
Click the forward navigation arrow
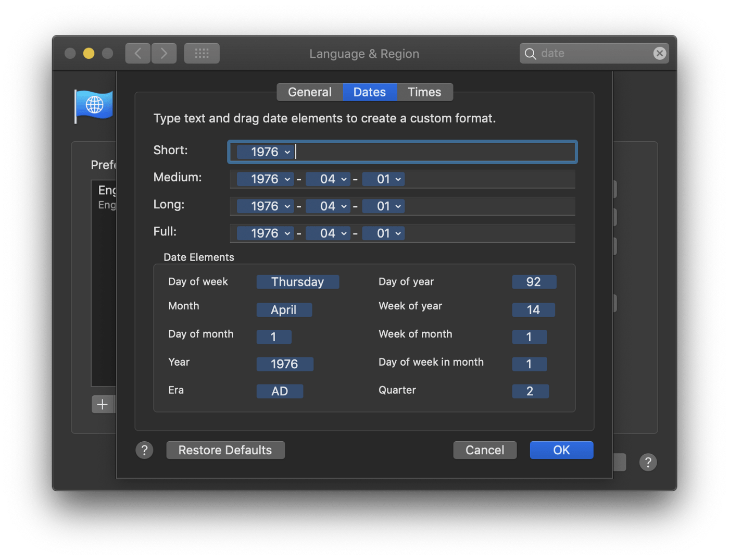pyautogui.click(x=164, y=53)
